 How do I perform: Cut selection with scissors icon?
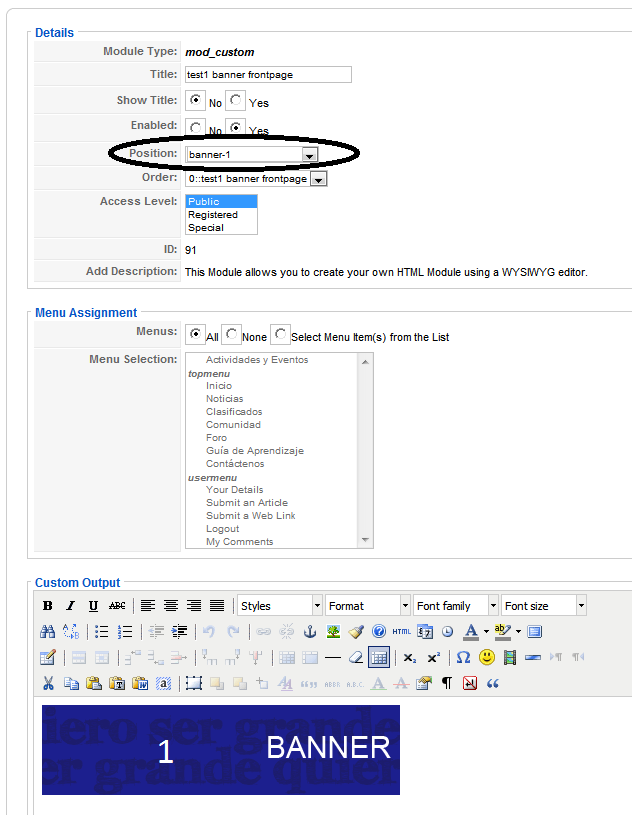(48, 683)
